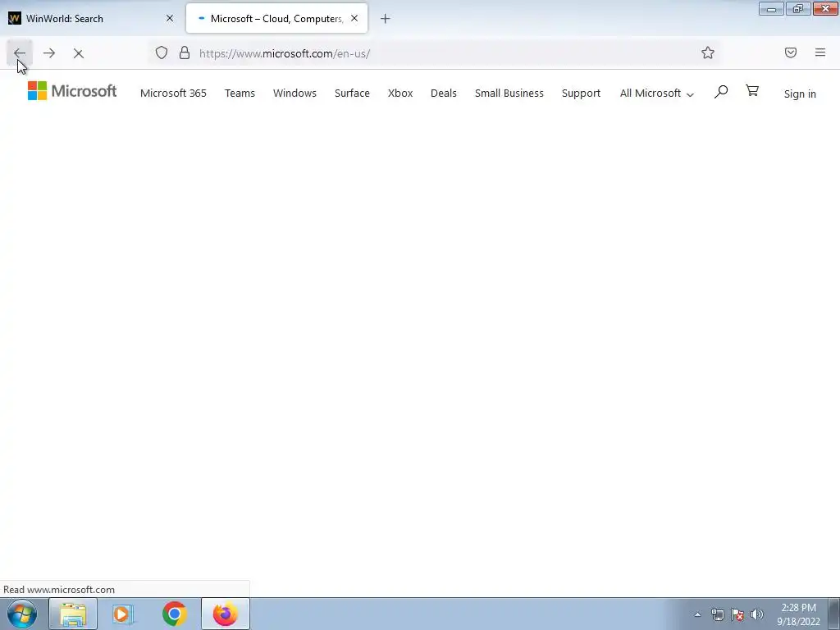This screenshot has height=630, width=840.
Task: Open the shopping cart icon
Action: 752,90
